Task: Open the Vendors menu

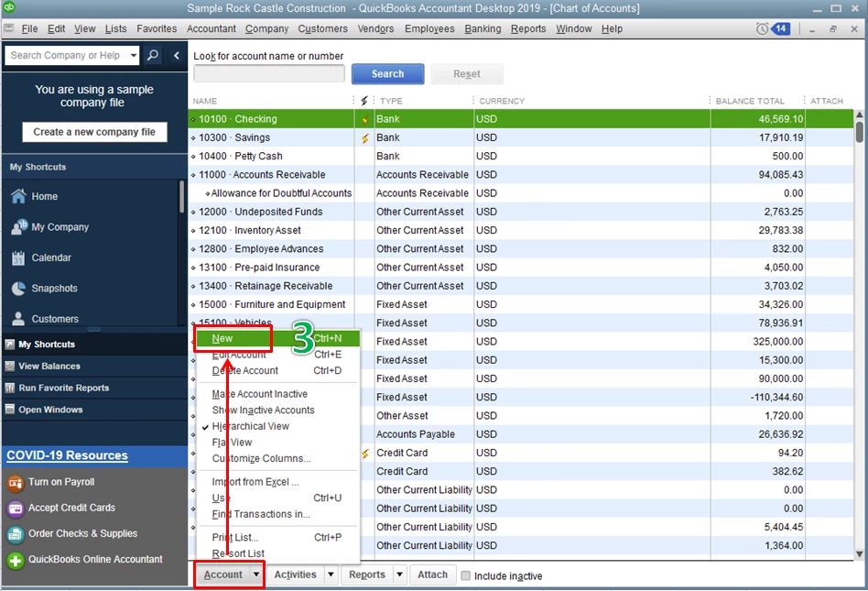Action: 375,28
